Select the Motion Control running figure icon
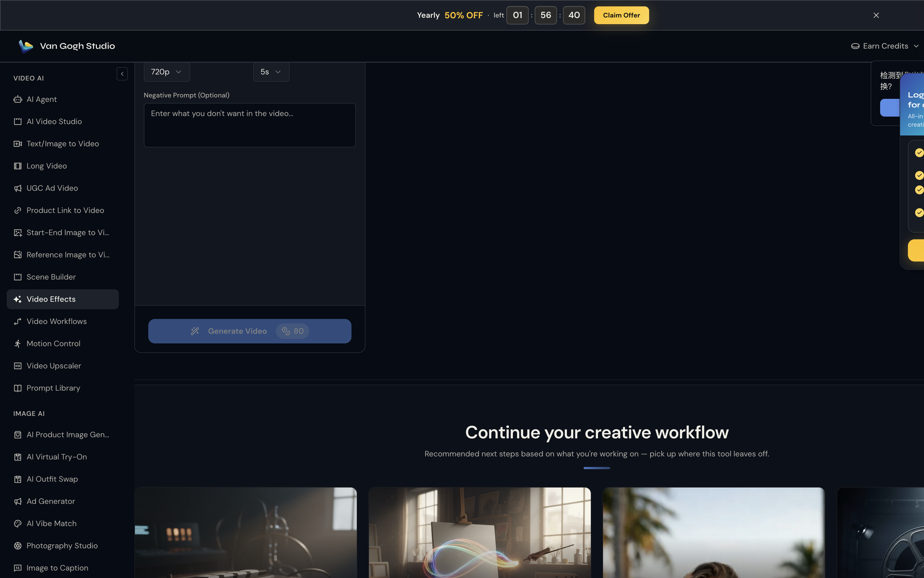 17,344
